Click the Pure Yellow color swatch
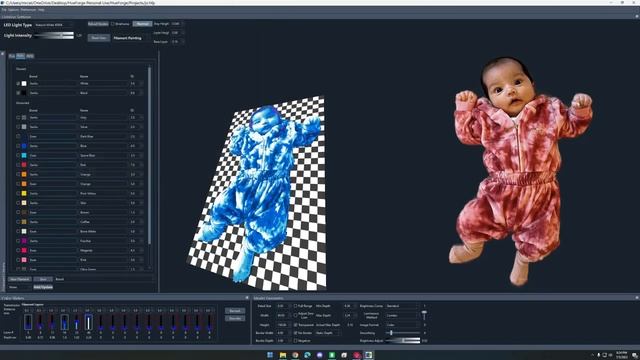Screen dimensions: 640x360 [24, 193]
